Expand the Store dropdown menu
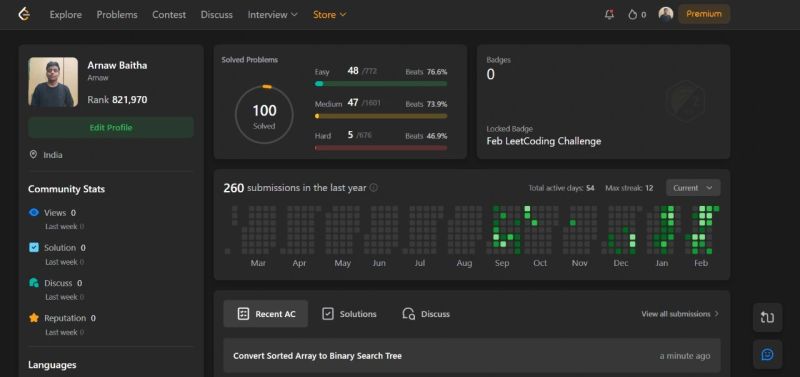800x377 pixels. click(330, 15)
